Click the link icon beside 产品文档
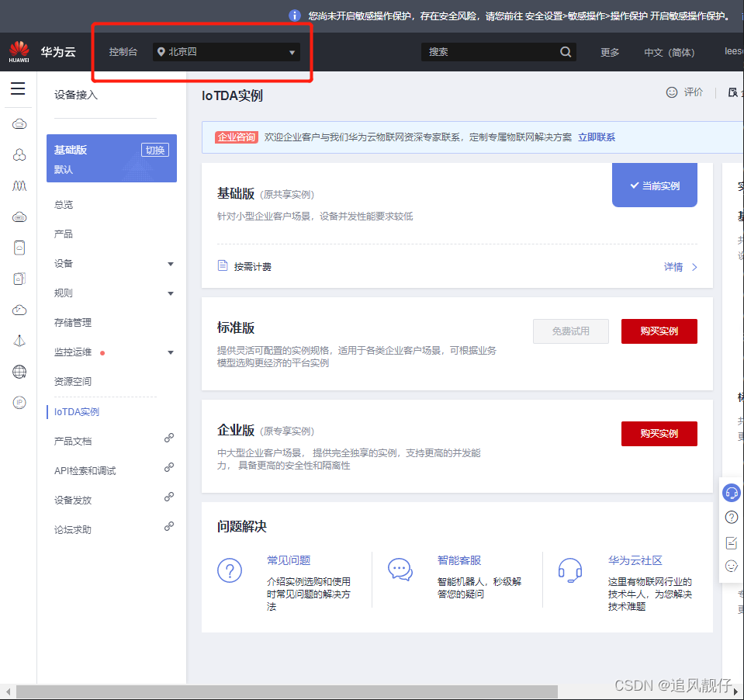 tap(169, 438)
